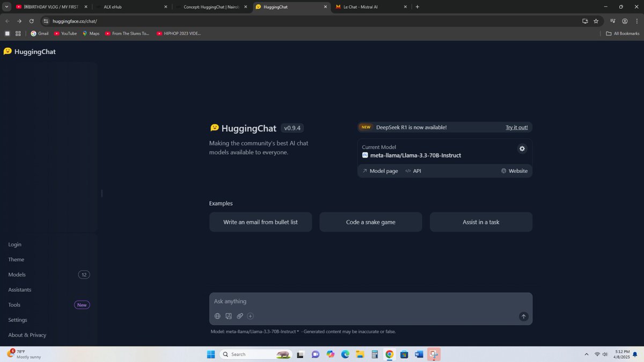Click the sidebar collapse handle

point(101,193)
